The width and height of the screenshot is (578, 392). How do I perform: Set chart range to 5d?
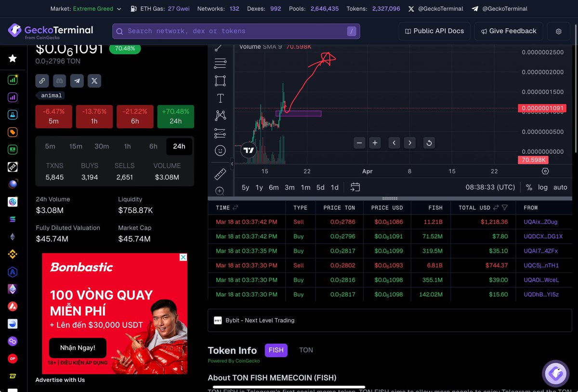[x=320, y=187]
